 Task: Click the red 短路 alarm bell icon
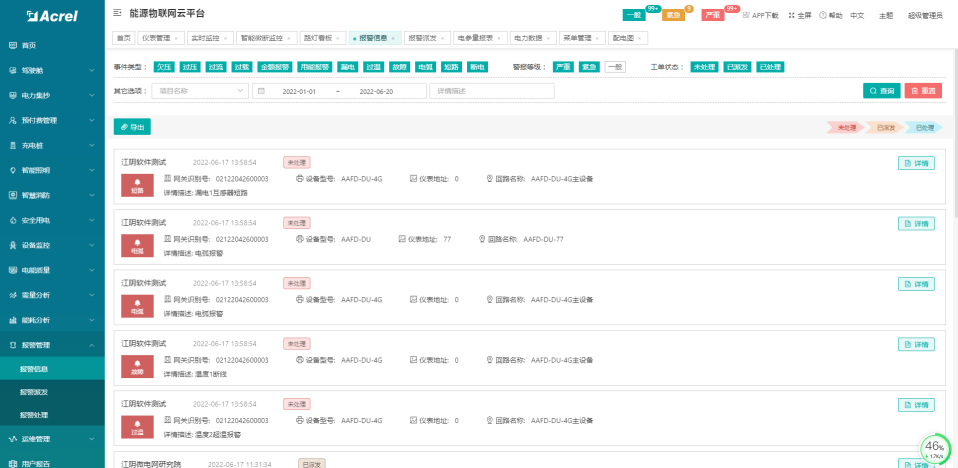coord(137,185)
